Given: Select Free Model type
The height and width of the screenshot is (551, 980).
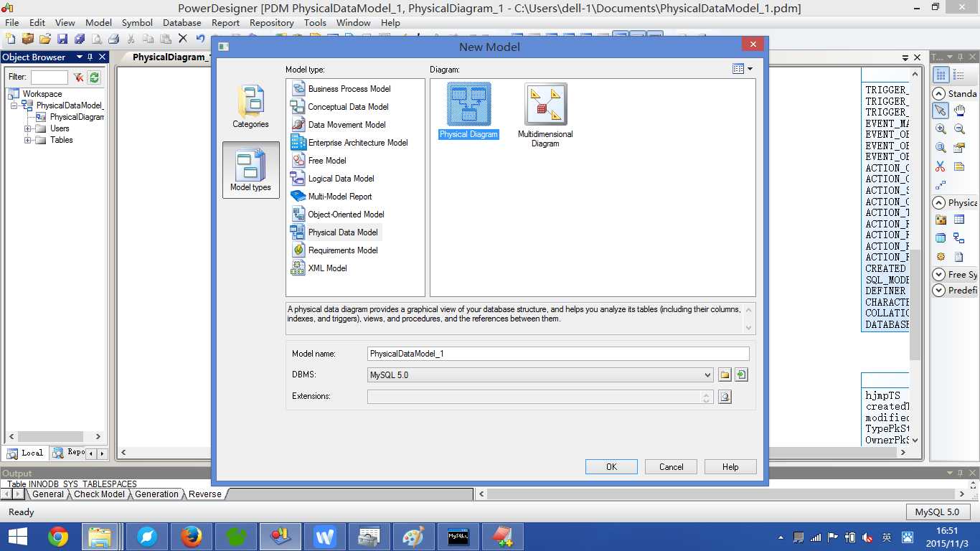Looking at the screenshot, I should [319, 161].
